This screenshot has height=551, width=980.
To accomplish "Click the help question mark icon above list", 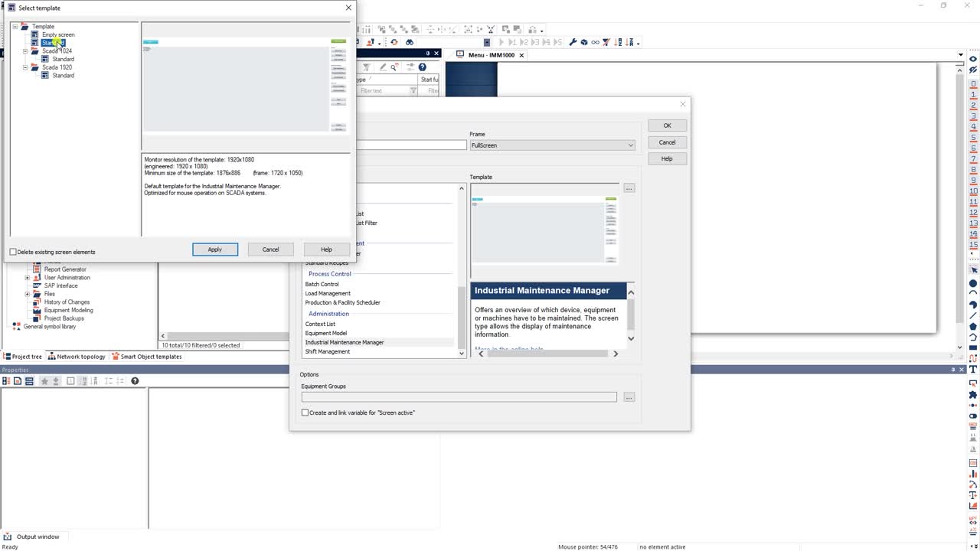I will (422, 67).
